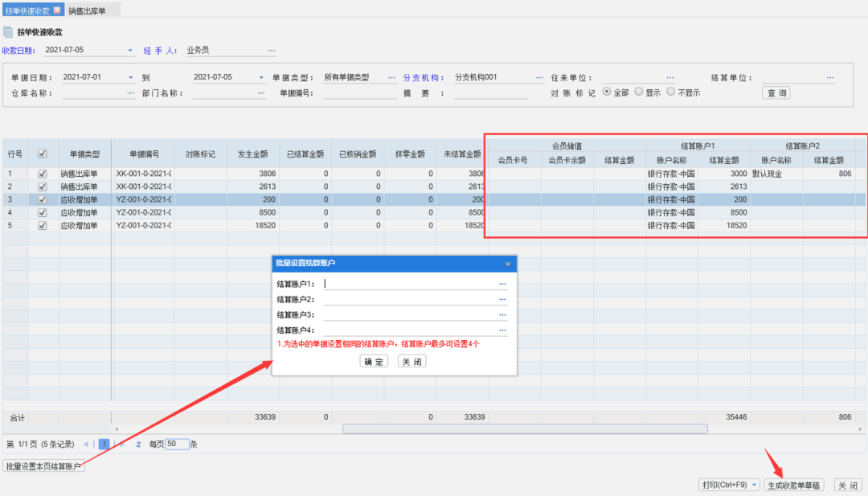Open the end date 2021-07-05 dropdown
This screenshot has width=868, height=496.
(x=261, y=77)
